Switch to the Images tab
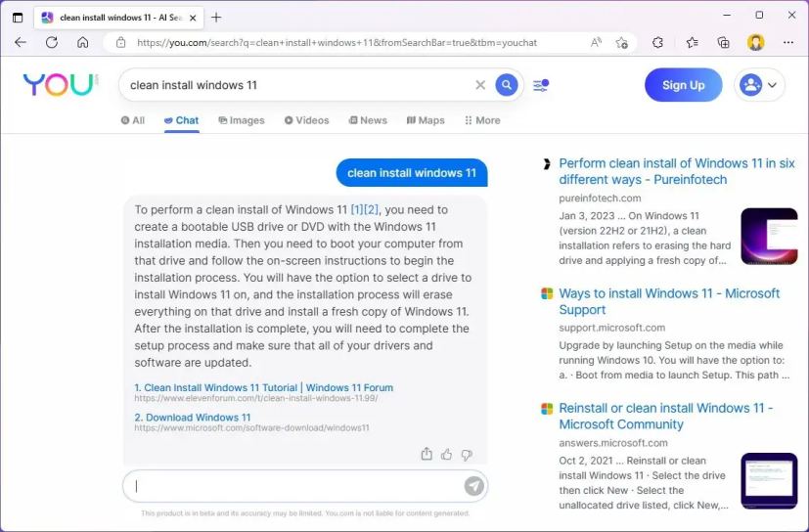 coord(242,120)
